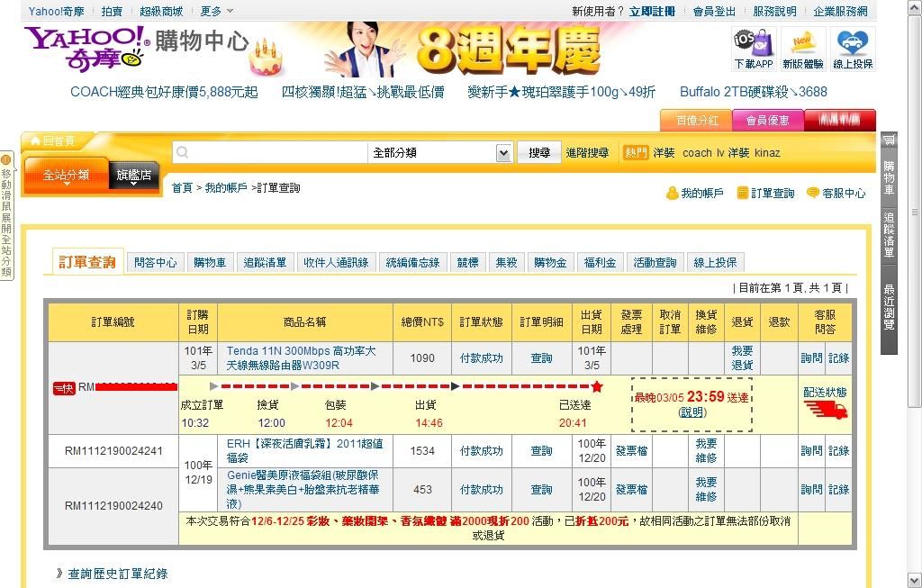Click the 客服中心 chat bubble icon
Screen dimensions: 922x588
point(813,193)
